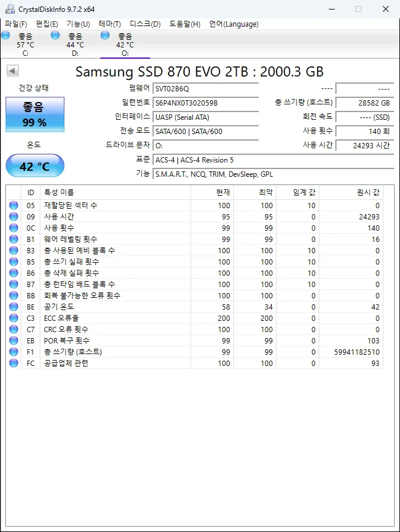This screenshot has width=400, height=532.
Task: Click status orb for attribute C3
Action: [x=14, y=318]
